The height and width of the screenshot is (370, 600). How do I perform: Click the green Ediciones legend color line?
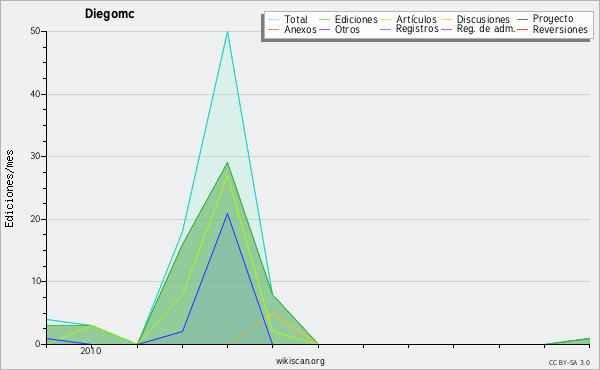pos(324,19)
